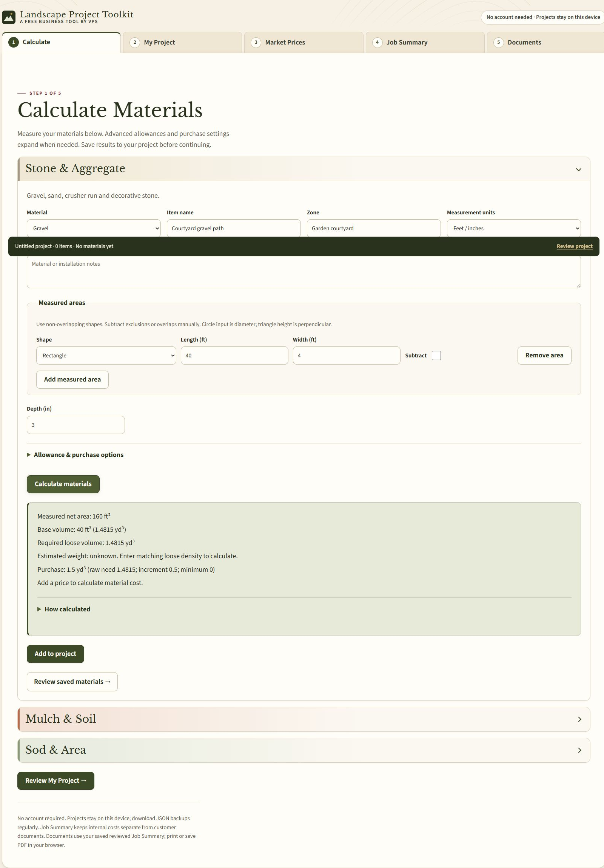Select the Calculate tab
This screenshot has width=604, height=868.
tap(61, 42)
